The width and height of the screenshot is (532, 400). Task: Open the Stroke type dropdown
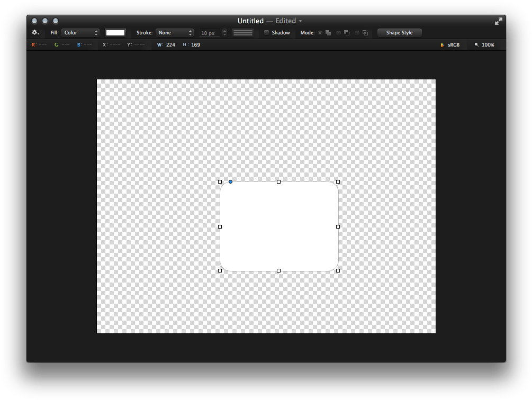click(x=175, y=33)
